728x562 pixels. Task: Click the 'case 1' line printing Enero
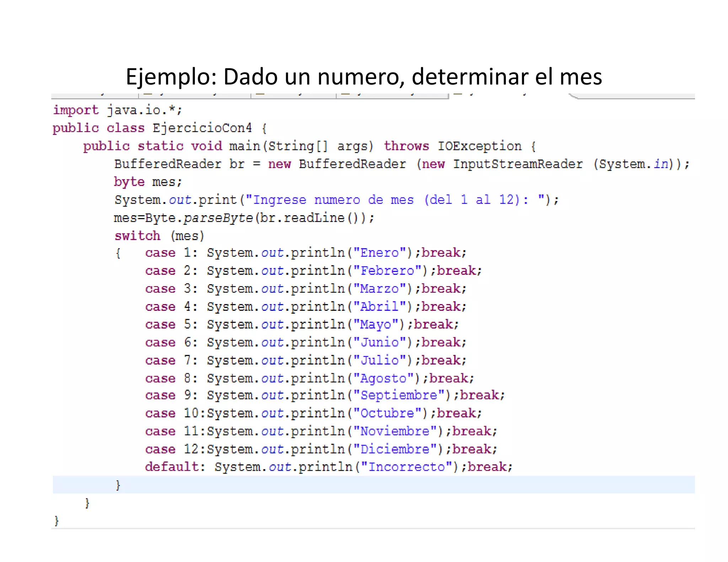[306, 253]
